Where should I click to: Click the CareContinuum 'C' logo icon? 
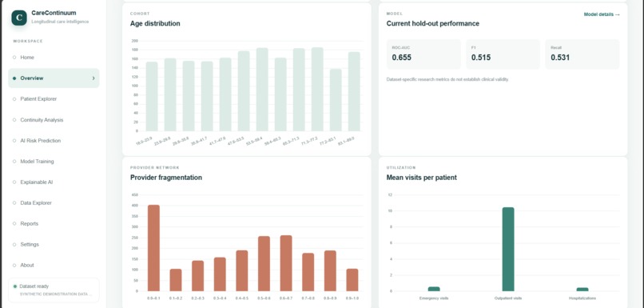tap(19, 18)
